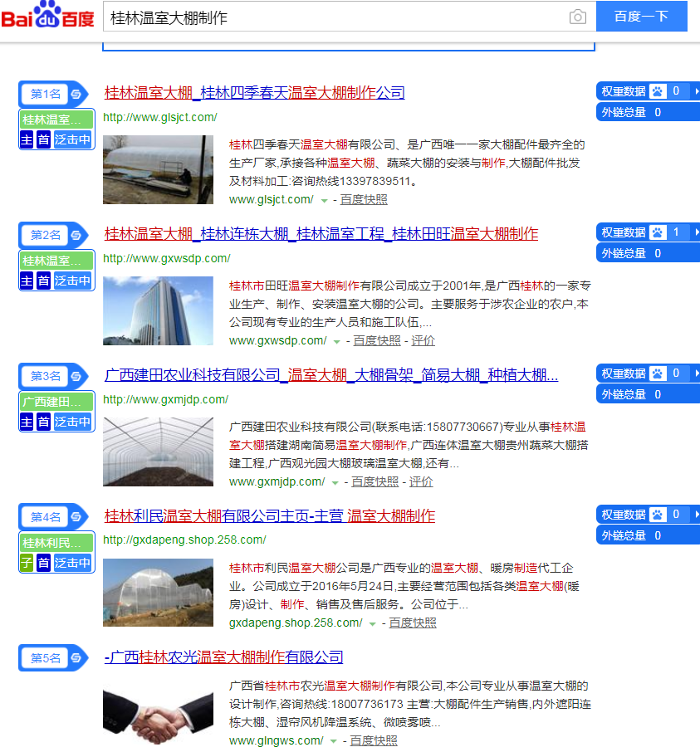
Task: Click 泛击中 tag under 第2名
Action: click(72, 281)
